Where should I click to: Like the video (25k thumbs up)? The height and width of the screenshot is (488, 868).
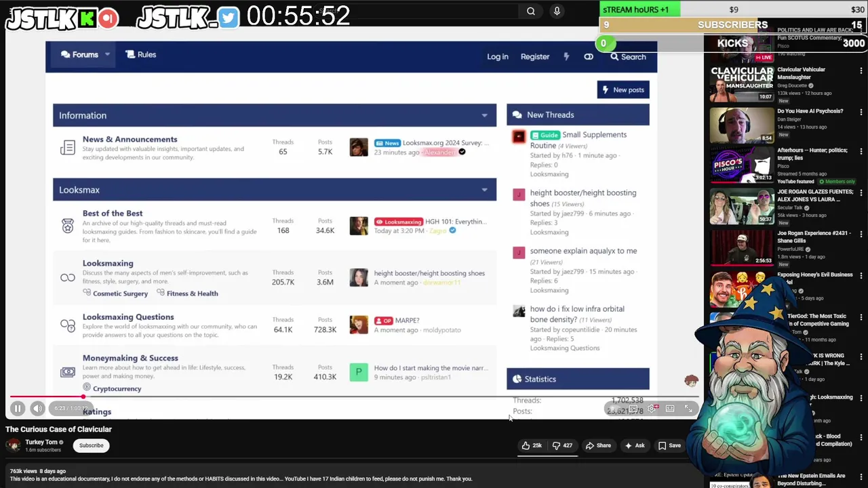[x=532, y=445]
